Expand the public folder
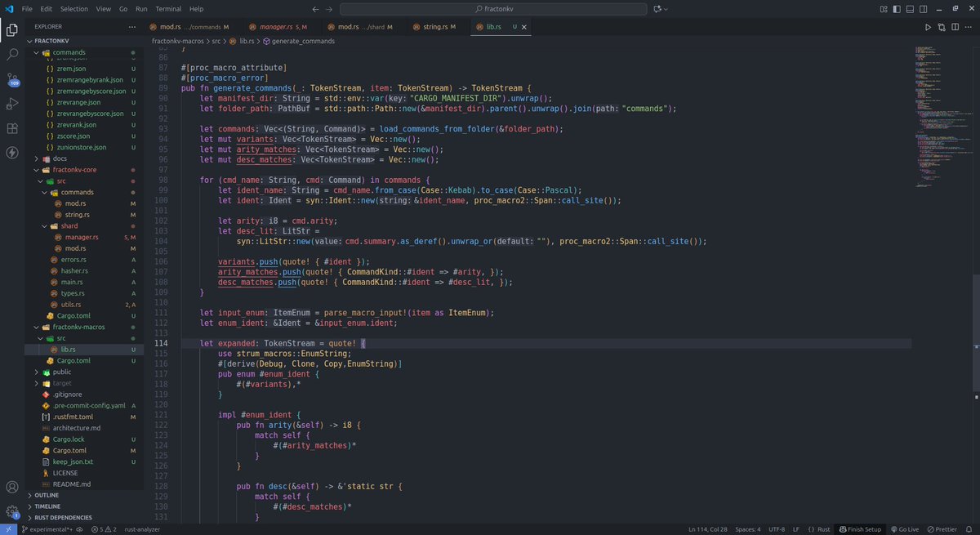 pos(37,372)
